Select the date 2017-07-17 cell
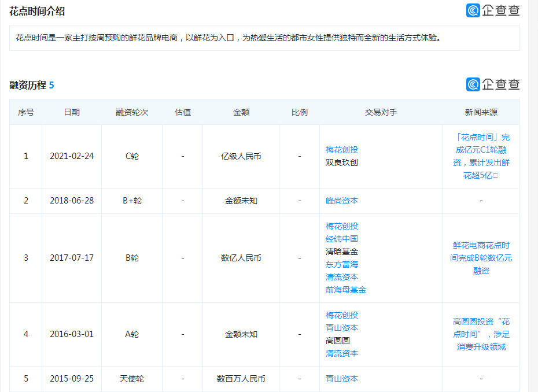Image resolution: width=538 pixels, height=392 pixels. [72, 258]
